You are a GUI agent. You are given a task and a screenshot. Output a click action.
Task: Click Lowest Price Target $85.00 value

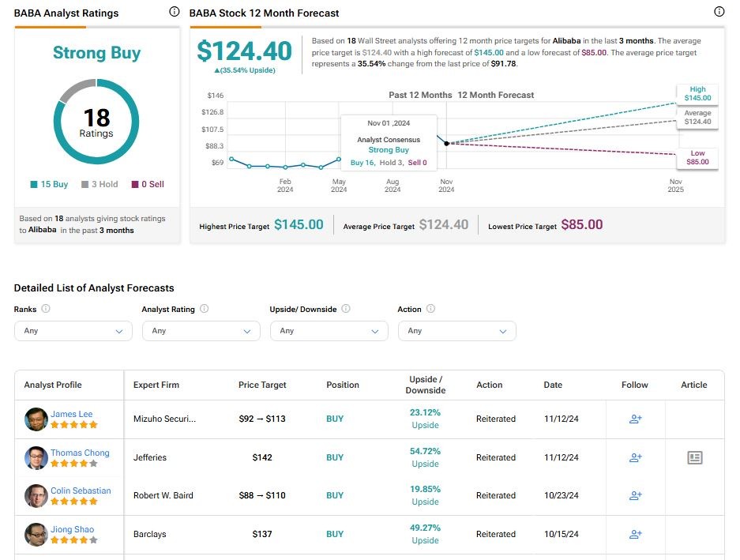[x=582, y=225]
